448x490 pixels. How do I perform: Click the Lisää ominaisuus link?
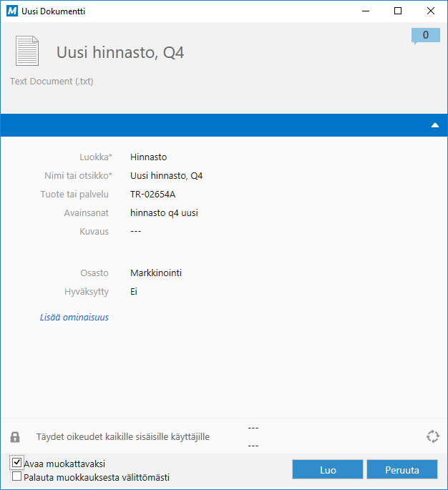(x=74, y=317)
